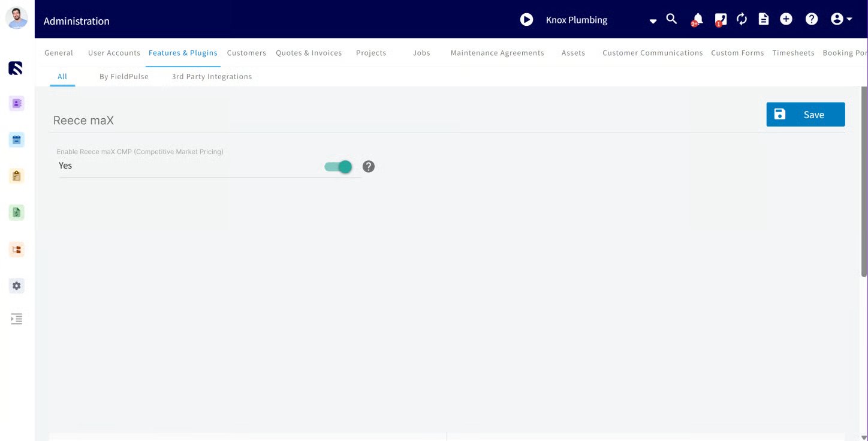The image size is (868, 441).
Task: Open help from the header question mark
Action: (x=812, y=19)
